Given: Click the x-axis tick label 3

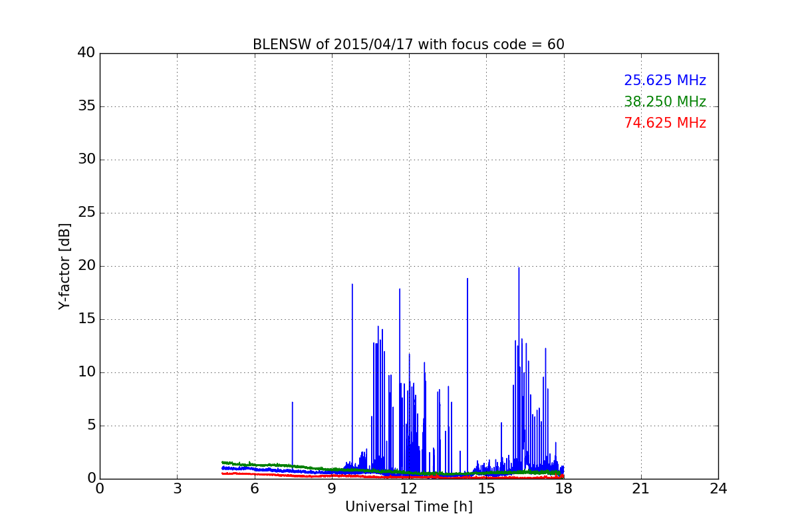Looking at the screenshot, I should click(177, 489).
